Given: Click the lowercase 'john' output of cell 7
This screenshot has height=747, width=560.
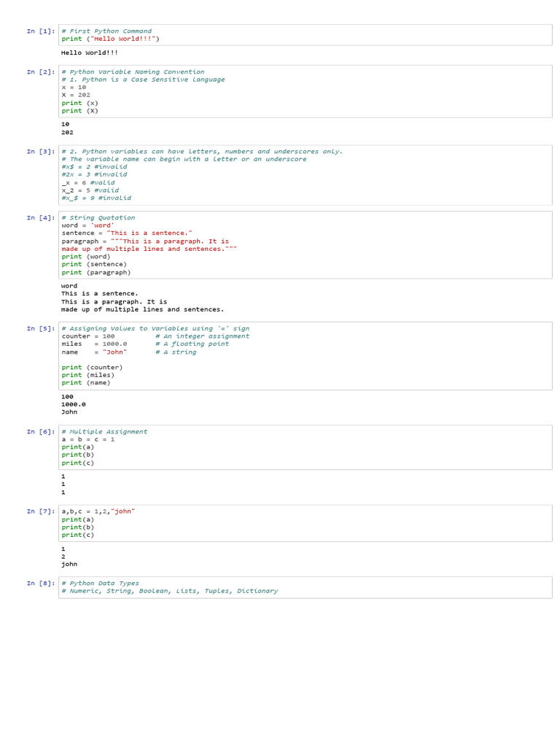Looking at the screenshot, I should (x=69, y=564).
